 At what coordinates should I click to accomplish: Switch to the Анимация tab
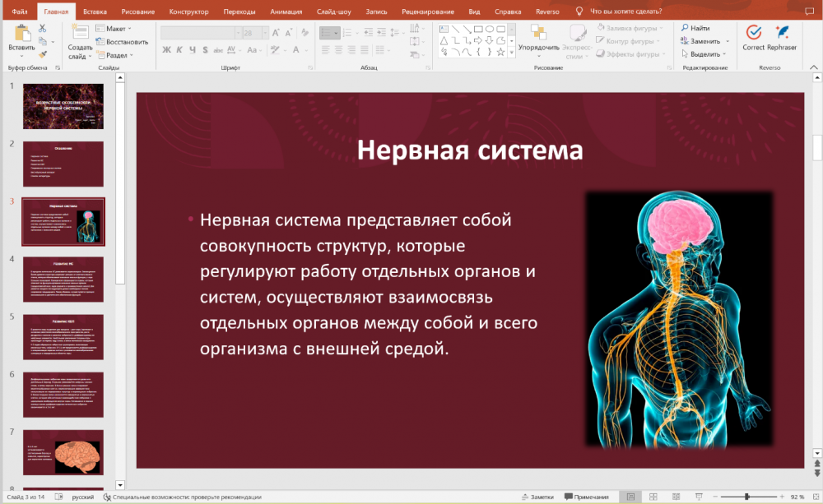[x=286, y=12]
